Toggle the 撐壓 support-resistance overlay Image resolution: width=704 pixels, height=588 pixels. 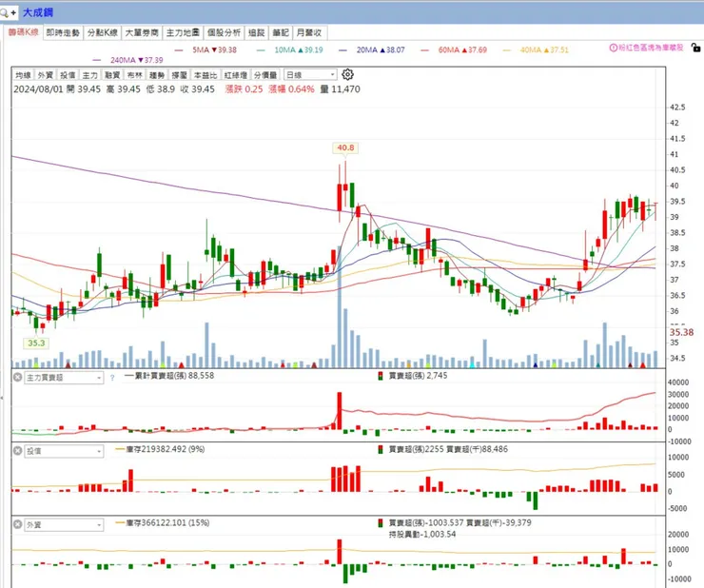(179, 75)
